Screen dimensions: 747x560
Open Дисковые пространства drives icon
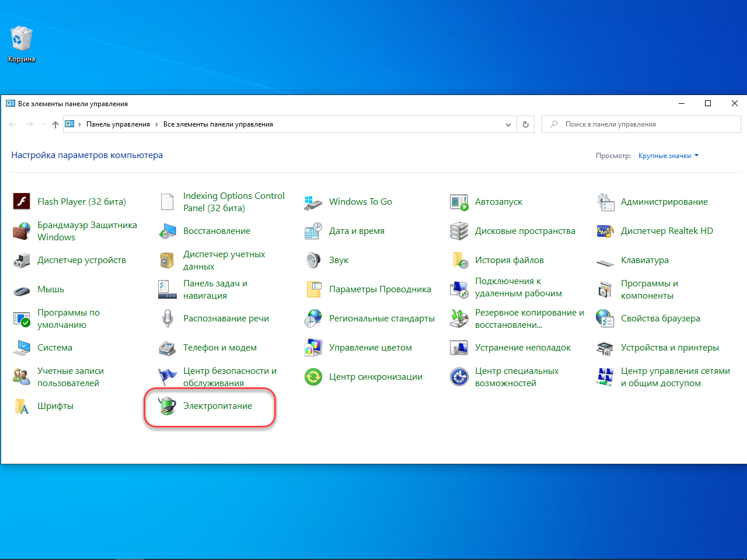[459, 231]
